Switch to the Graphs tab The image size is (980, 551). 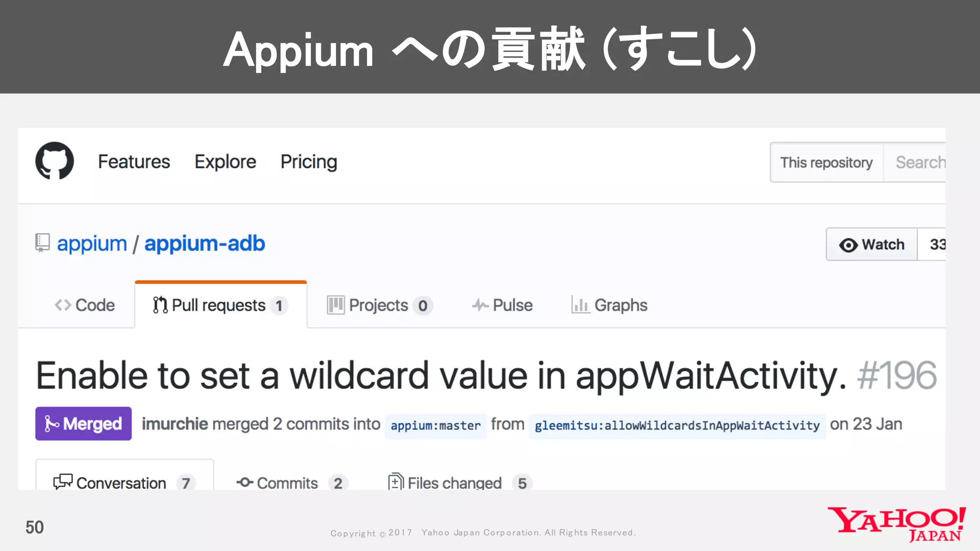pos(609,305)
